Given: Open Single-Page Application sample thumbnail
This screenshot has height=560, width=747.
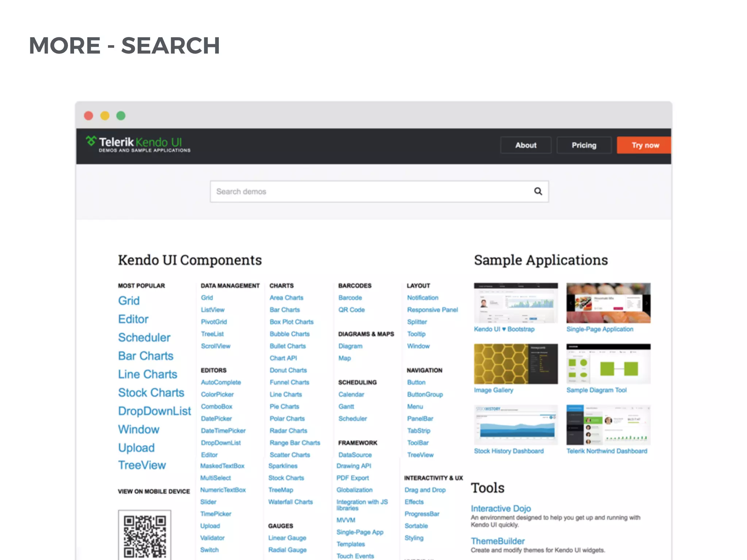Looking at the screenshot, I should [608, 303].
